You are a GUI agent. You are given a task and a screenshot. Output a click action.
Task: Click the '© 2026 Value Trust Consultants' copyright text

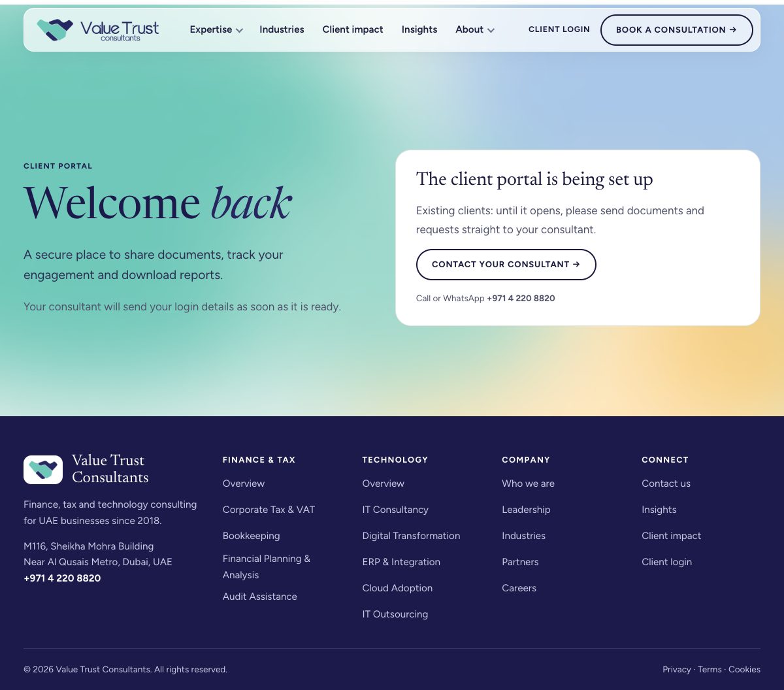point(125,670)
